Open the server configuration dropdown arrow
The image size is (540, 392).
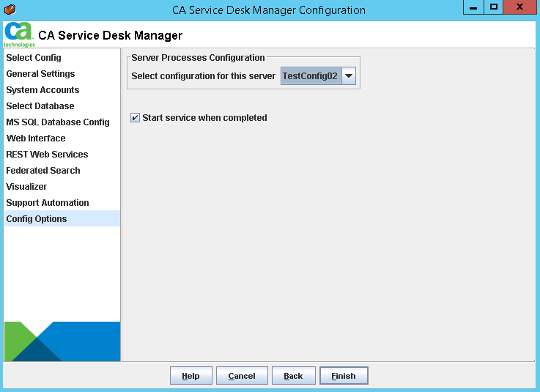[349, 76]
